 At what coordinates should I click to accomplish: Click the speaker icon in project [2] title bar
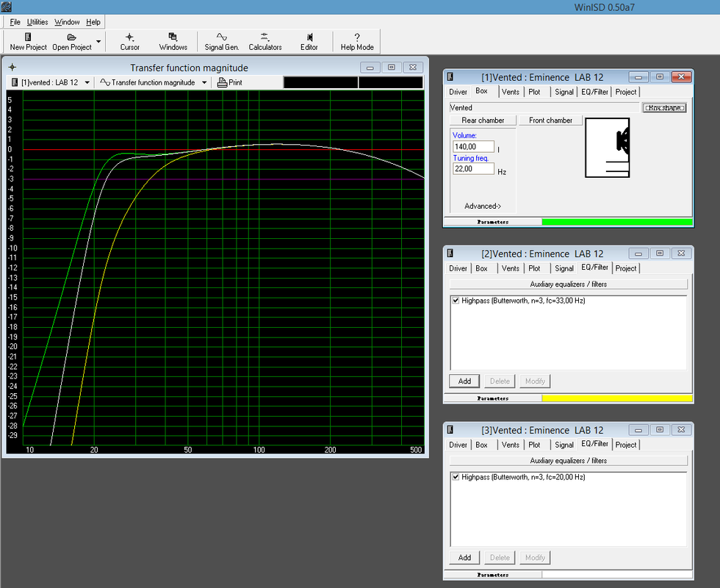(450, 253)
